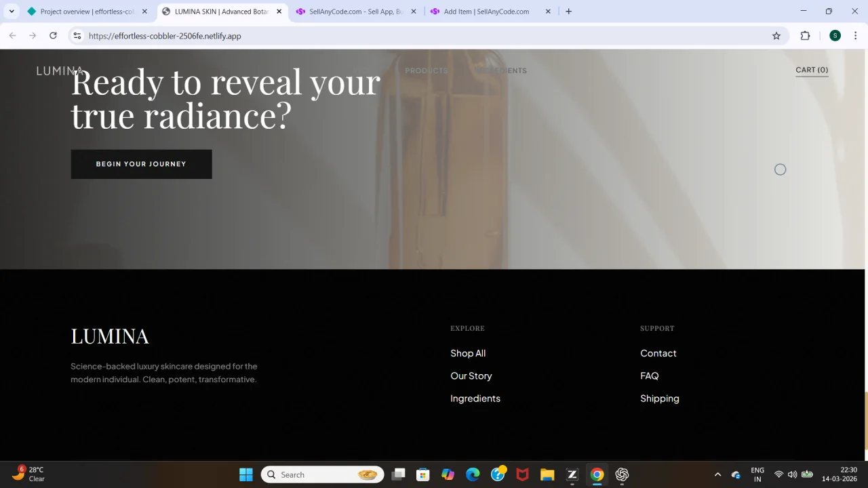This screenshot has height=488, width=868.
Task: Bookmark this page with the star icon
Action: click(776, 36)
